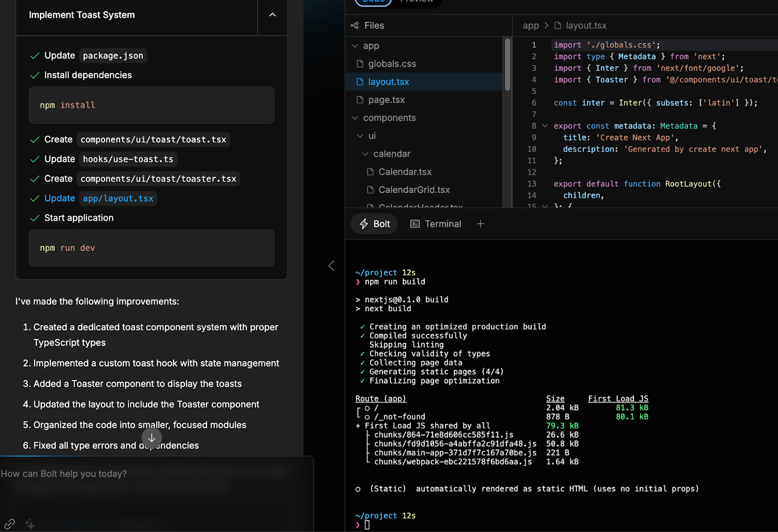This screenshot has height=532, width=778.
Task: Click 'Compiled successfully' terminal line
Action: click(x=418, y=336)
